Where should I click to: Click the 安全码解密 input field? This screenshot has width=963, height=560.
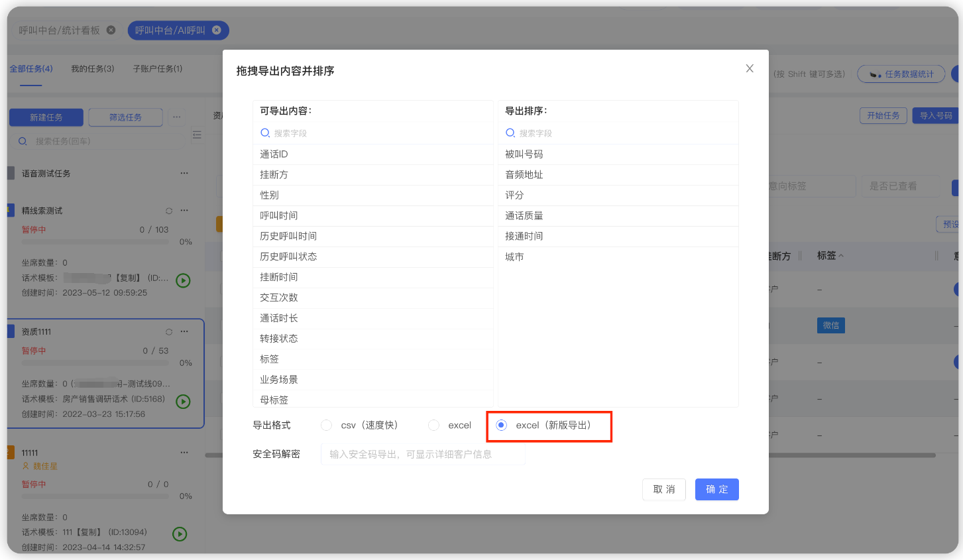pyautogui.click(x=423, y=455)
